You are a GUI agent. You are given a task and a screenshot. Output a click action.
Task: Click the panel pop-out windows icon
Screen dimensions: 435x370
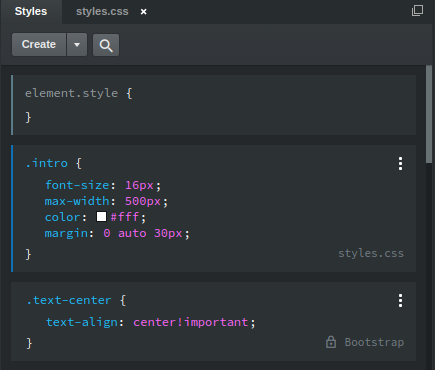pos(417,10)
